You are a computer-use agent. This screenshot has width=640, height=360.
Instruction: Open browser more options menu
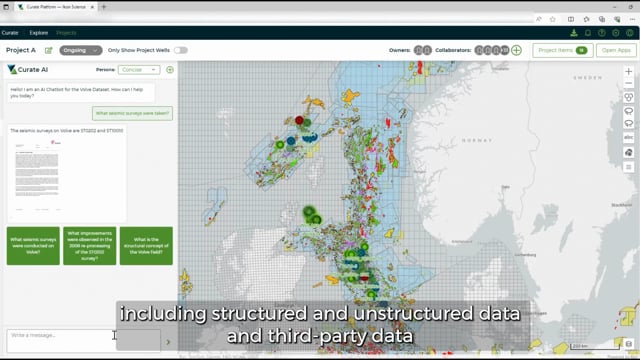(x=632, y=19)
